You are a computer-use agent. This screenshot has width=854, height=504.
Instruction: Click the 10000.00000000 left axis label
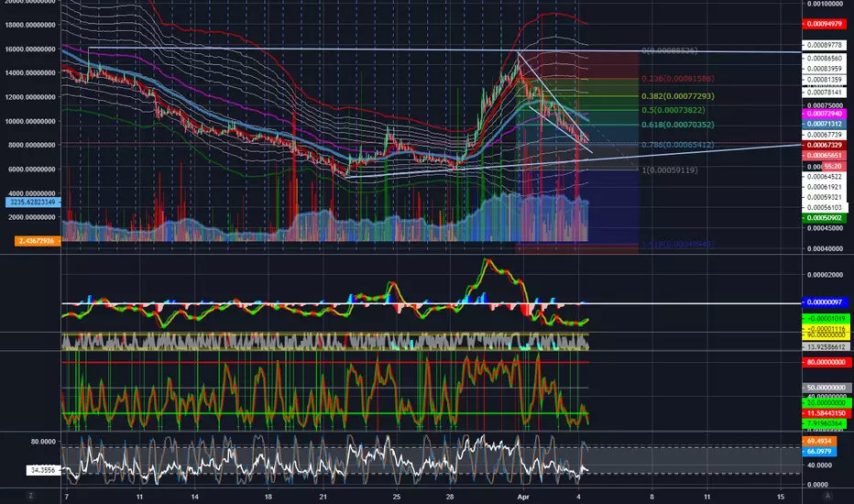[x=30, y=121]
